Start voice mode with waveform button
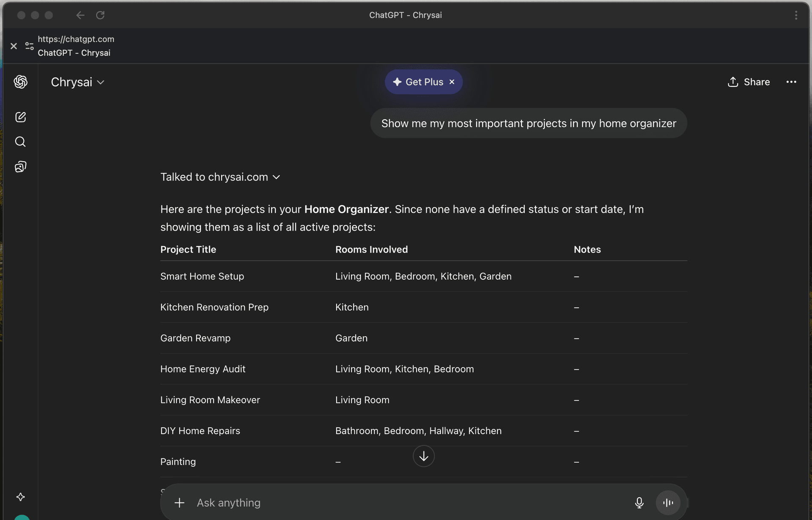Screen dimensions: 812x520 click(668, 503)
